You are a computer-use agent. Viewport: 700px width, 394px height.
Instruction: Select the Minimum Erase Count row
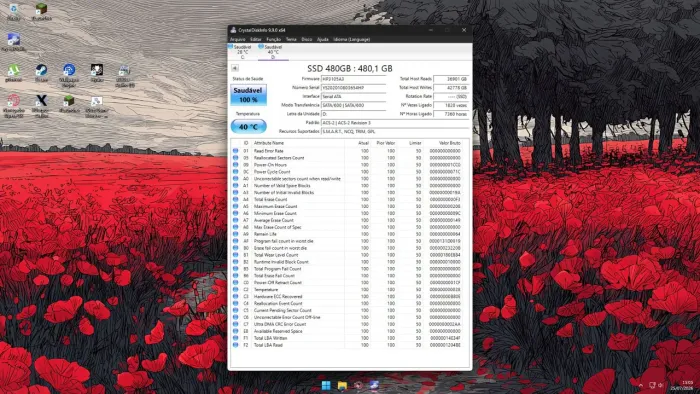coord(347,213)
